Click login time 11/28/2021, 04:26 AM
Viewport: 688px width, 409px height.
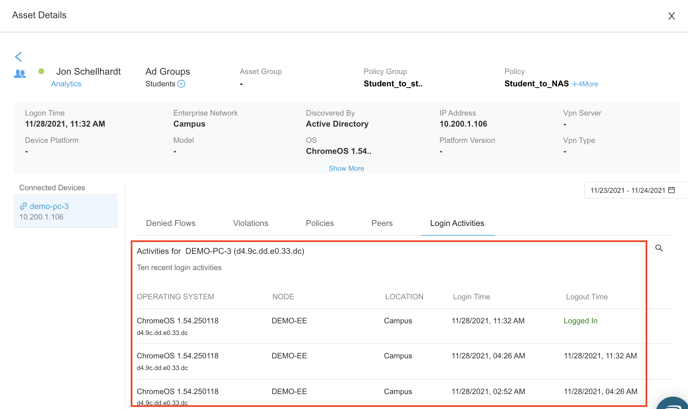[x=488, y=356]
